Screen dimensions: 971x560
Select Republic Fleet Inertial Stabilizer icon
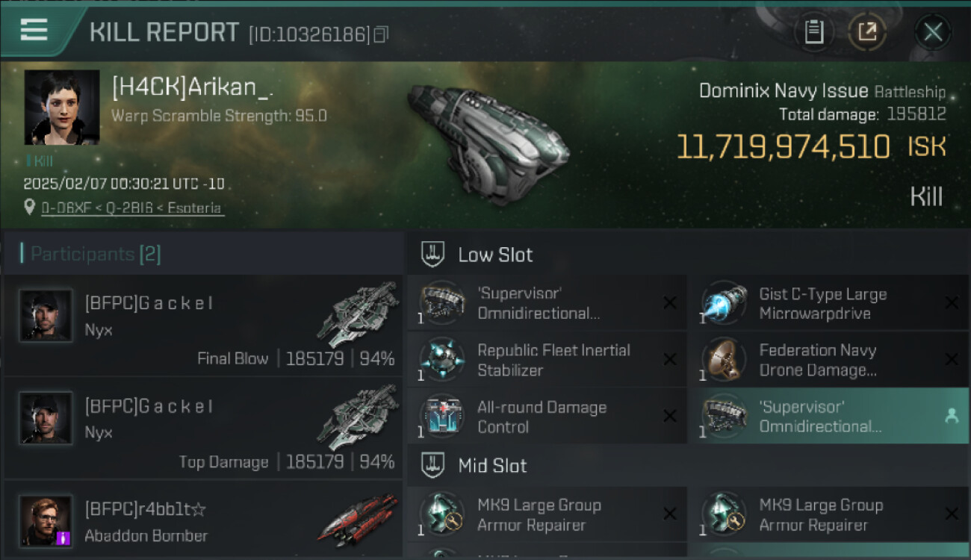[442, 360]
